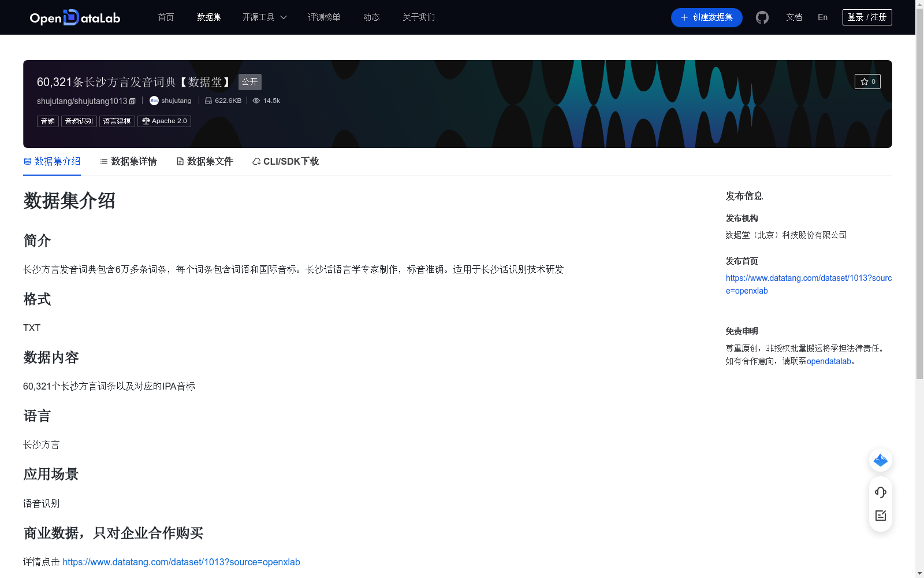Click shujutang author name
Image resolution: width=924 pixels, height=578 pixels.
pyautogui.click(x=176, y=101)
